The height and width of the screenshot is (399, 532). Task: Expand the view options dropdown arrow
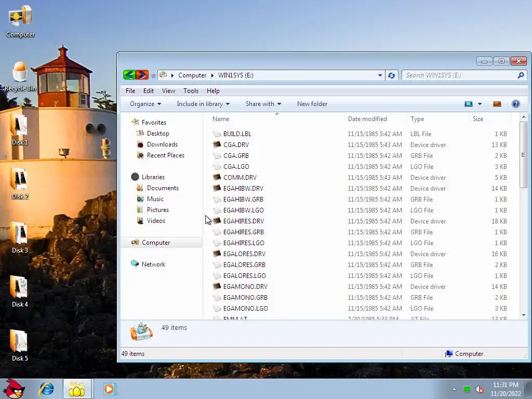[480, 104]
